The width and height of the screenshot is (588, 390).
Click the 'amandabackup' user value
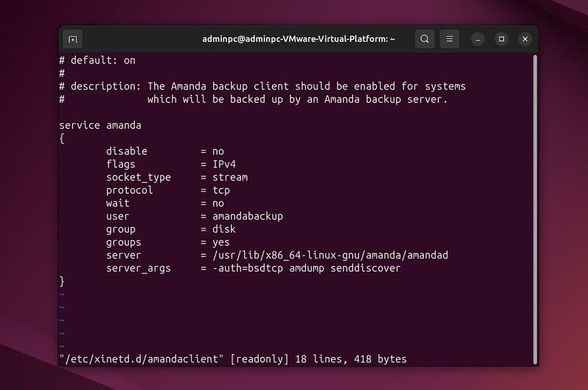[248, 217]
